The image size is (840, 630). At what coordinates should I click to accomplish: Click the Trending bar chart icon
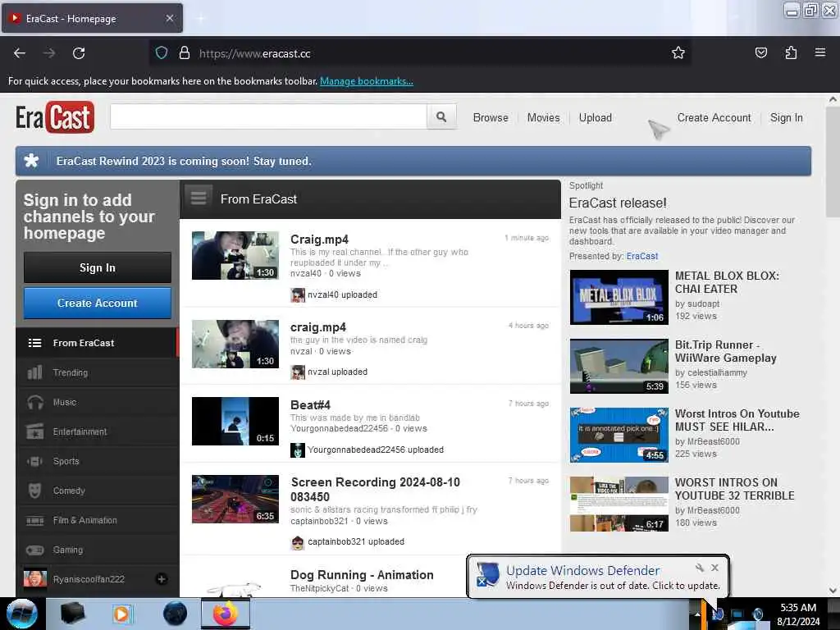click(x=34, y=372)
